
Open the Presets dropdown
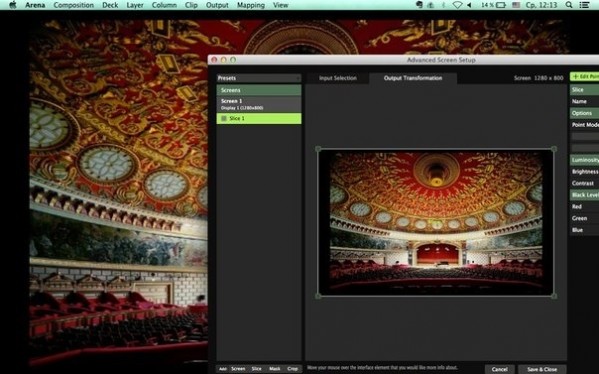pyautogui.click(x=259, y=78)
